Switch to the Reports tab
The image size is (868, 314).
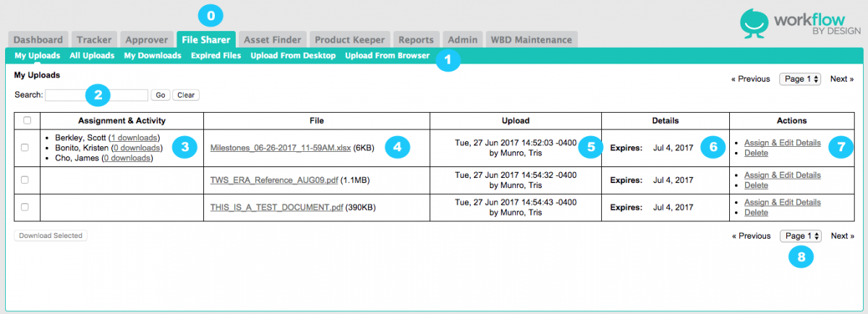tap(416, 40)
